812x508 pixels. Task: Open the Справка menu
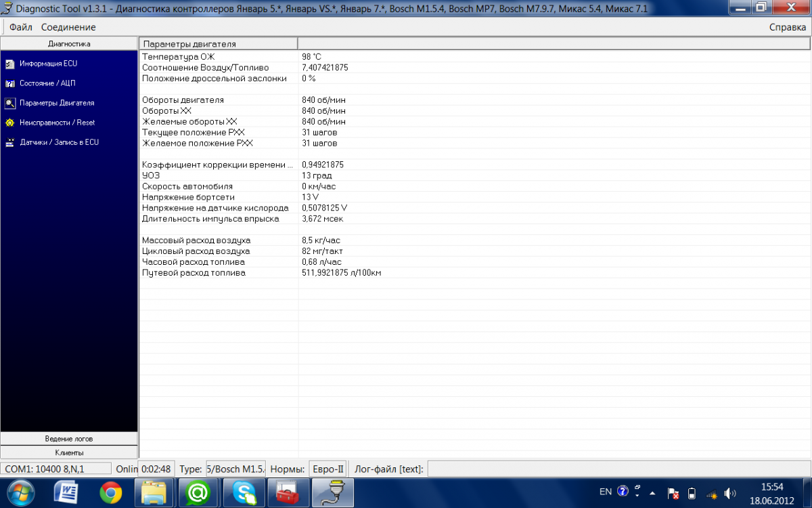point(788,27)
